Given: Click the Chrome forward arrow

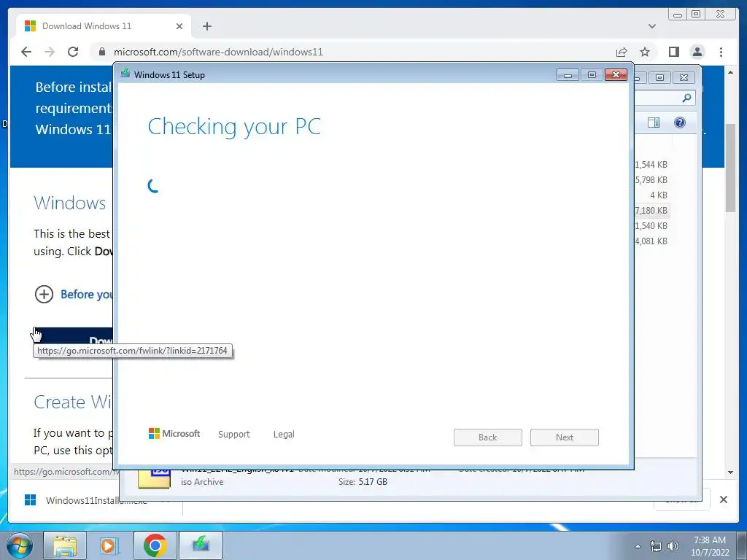Looking at the screenshot, I should [x=50, y=52].
